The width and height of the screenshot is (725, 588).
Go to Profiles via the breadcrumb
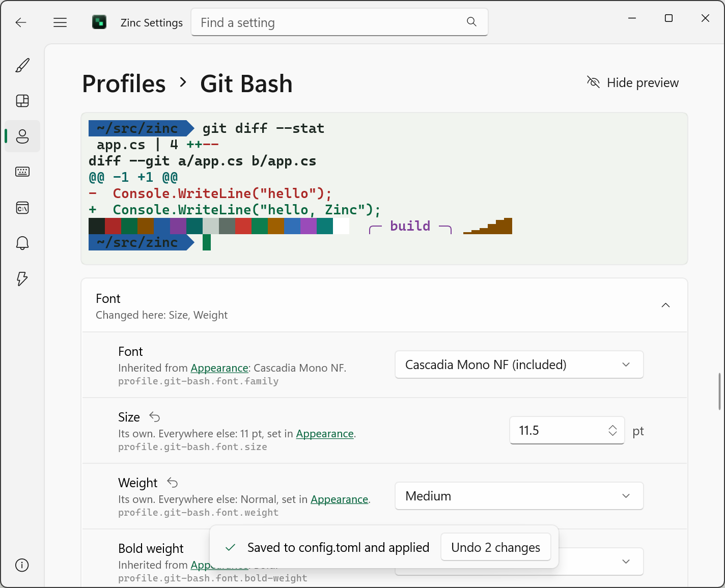124,83
